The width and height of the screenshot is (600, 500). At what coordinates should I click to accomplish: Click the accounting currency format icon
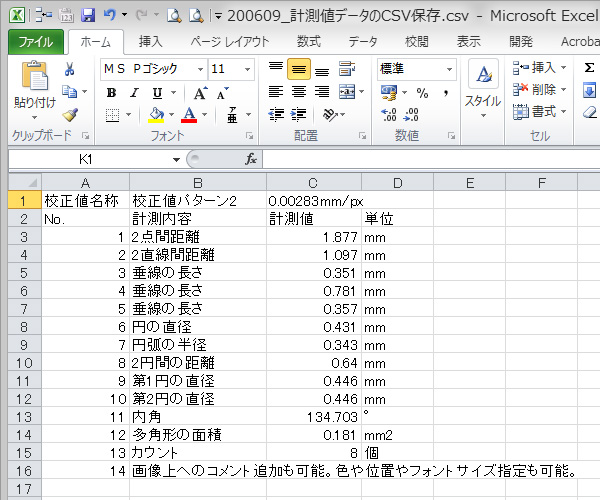388,93
